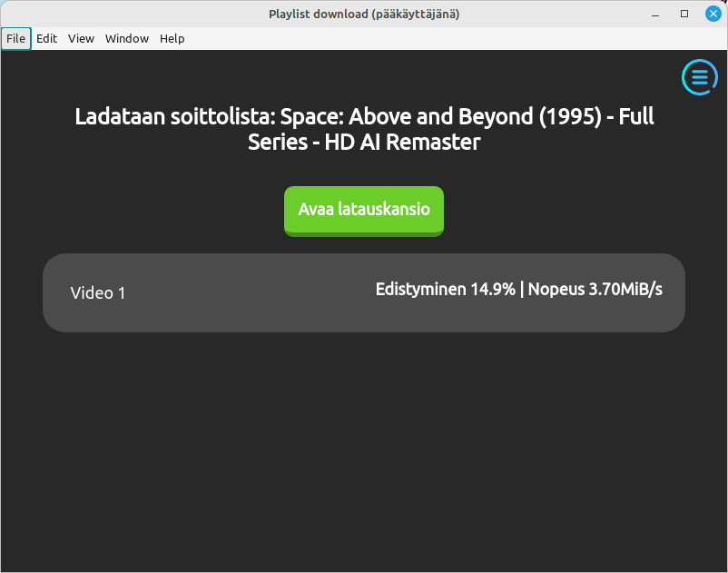728x573 pixels.
Task: Open the Edit menu
Action: click(x=46, y=38)
